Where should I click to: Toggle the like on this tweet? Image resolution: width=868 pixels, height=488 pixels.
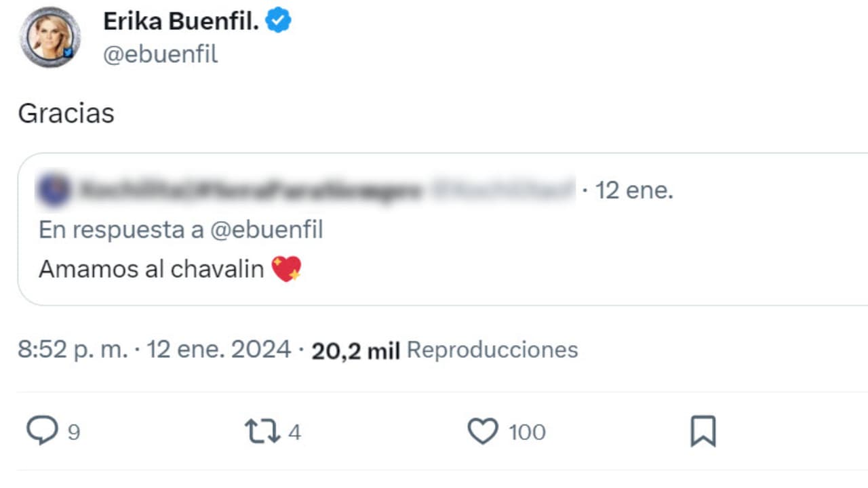(483, 431)
